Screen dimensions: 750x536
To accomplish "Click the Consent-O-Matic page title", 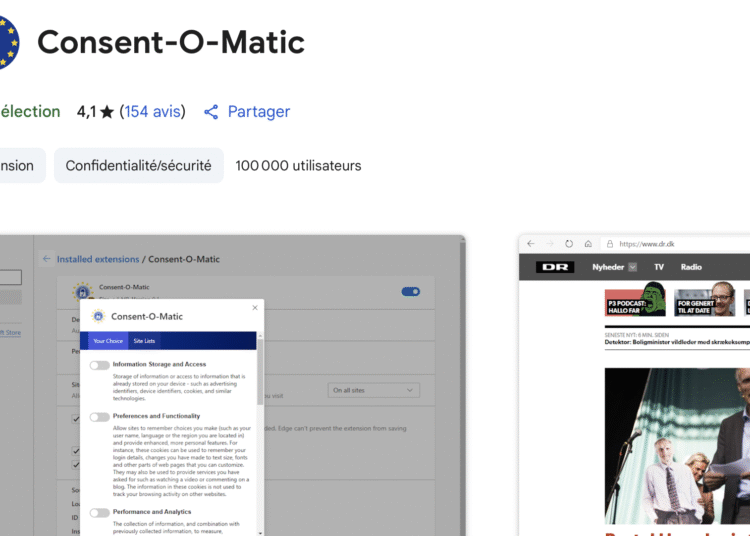I will [x=171, y=42].
